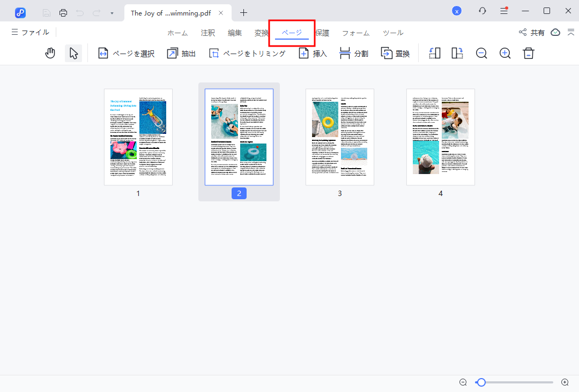The width and height of the screenshot is (579, 392).
Task: Click the print icon in title bar
Action: (63, 12)
